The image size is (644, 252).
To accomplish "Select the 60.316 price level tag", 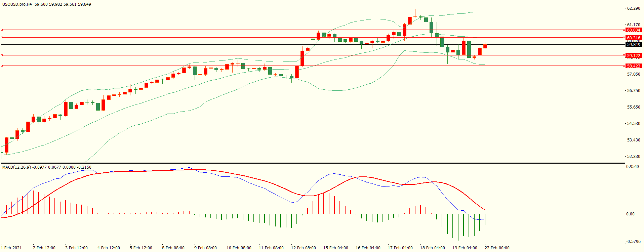I will coord(633,38).
